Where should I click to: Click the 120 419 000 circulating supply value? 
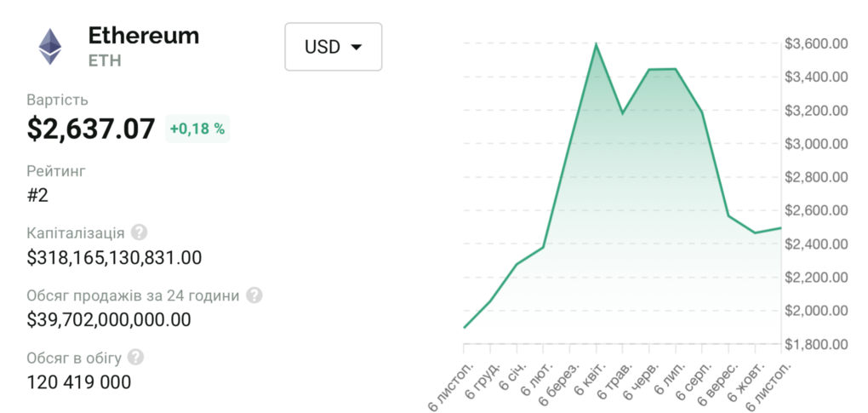pos(79,382)
